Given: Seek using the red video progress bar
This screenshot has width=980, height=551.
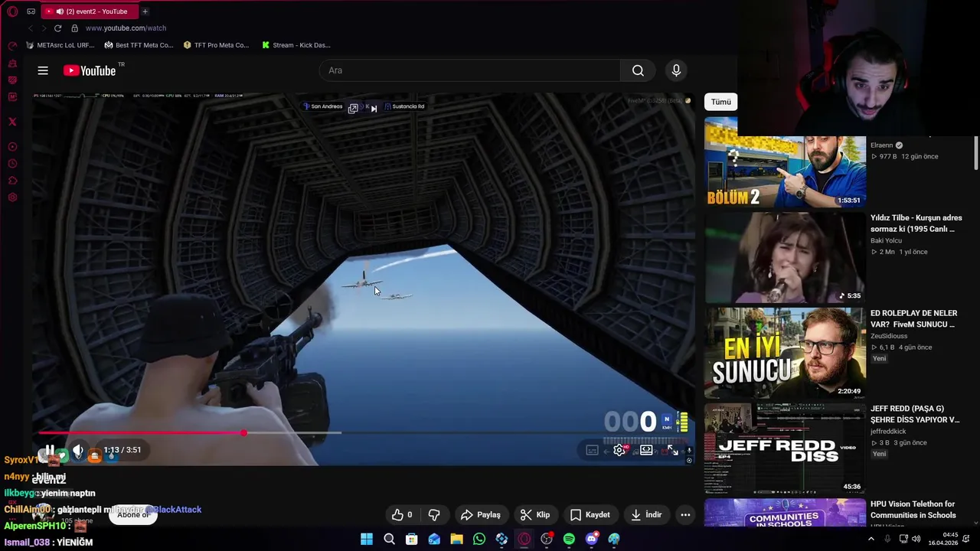Looking at the screenshot, I should pyautogui.click(x=141, y=433).
